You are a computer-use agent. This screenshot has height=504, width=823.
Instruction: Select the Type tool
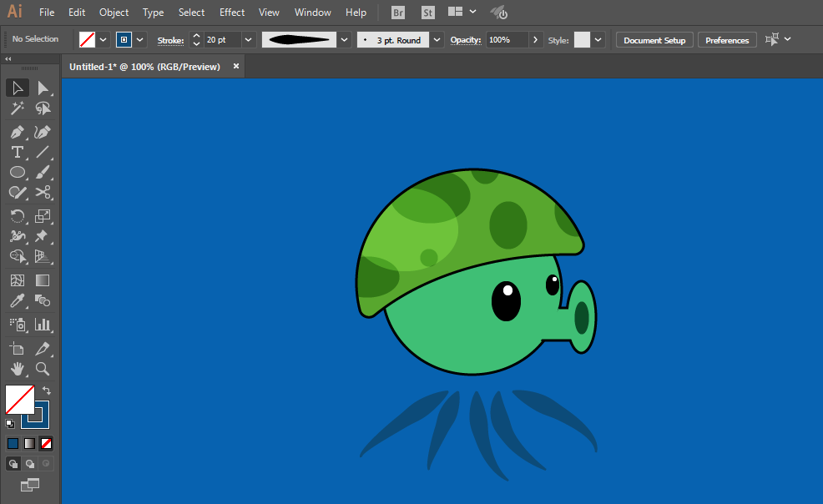click(17, 152)
